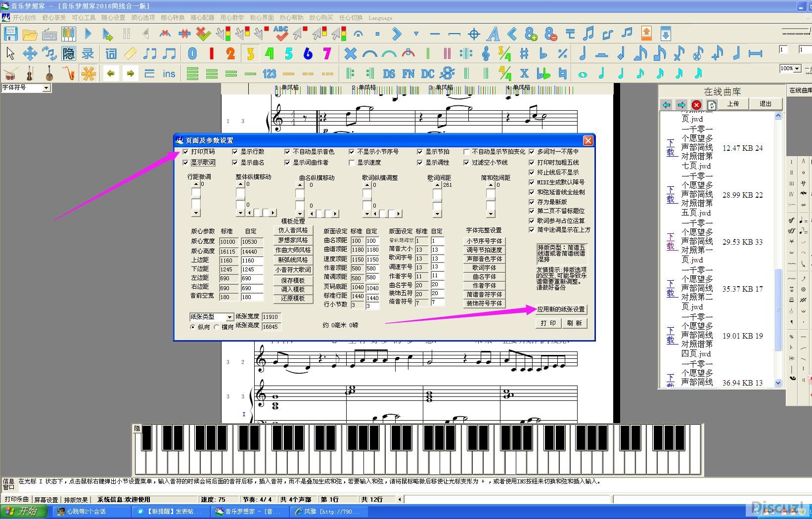Click the blue down triangle toolbar icon
Screen dimensions: 812x519
click(x=416, y=34)
